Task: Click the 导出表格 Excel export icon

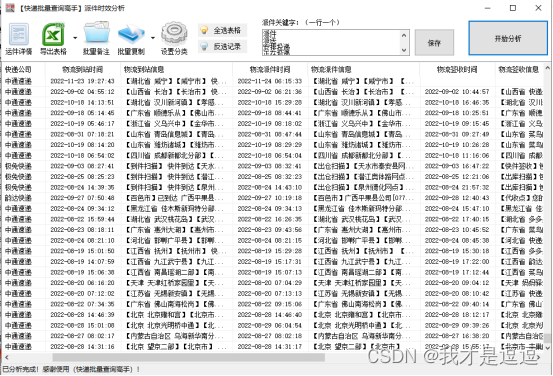Action: click(x=53, y=35)
